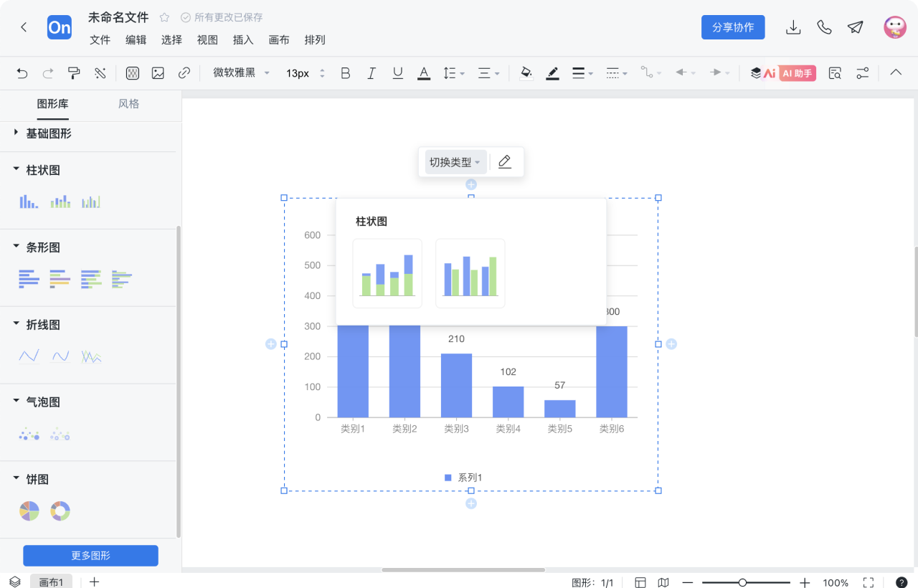Open the 切换类型 chart type dropdown
Viewport: 918px width, 588px height.
(x=455, y=161)
